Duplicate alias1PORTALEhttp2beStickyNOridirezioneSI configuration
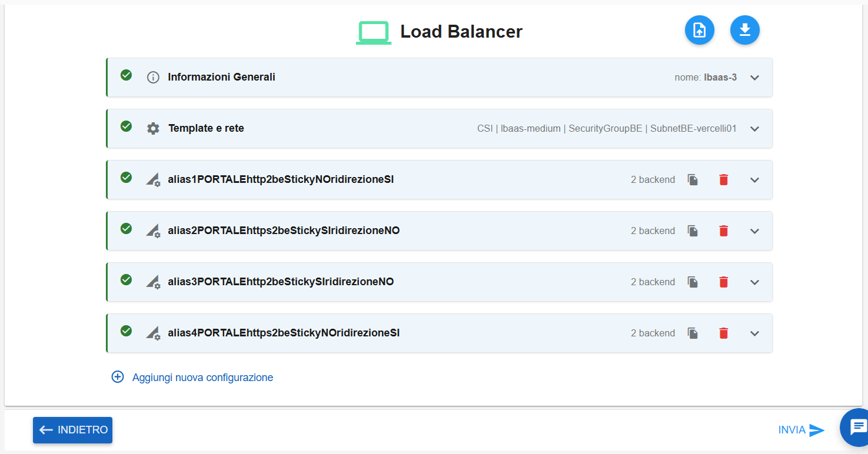868x454 pixels. (x=693, y=180)
